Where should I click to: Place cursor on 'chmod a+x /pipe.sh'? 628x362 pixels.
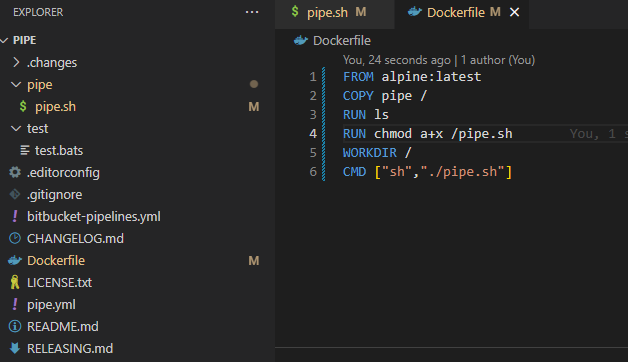[x=443, y=134]
